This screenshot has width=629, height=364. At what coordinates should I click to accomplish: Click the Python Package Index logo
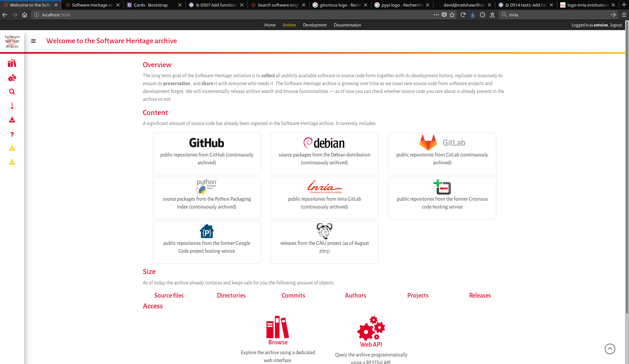pos(207,187)
